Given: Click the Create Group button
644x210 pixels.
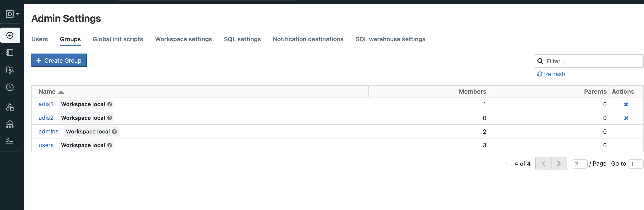Looking at the screenshot, I should coord(59,61).
